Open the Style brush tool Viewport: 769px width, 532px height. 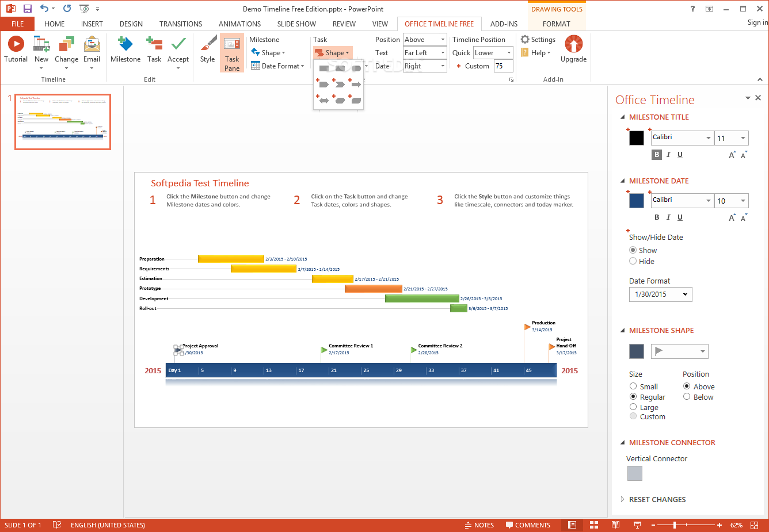(x=208, y=44)
